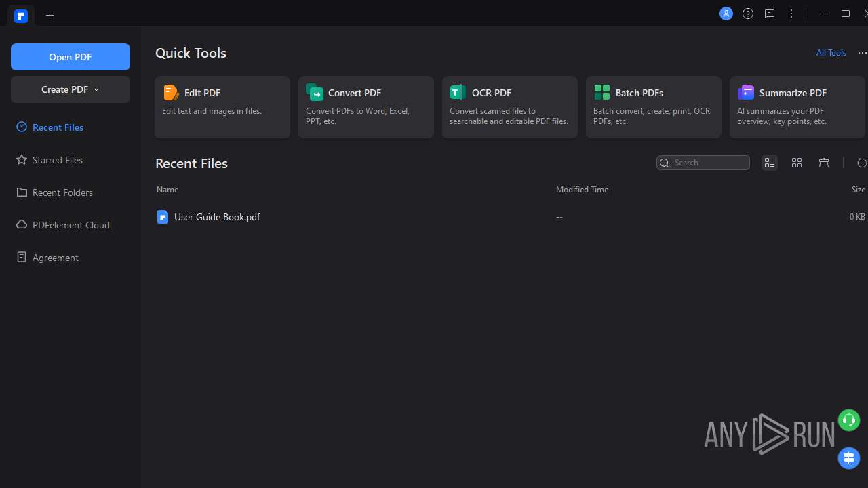Refresh the recent files list
This screenshot has height=488, width=868.
pos(862,163)
